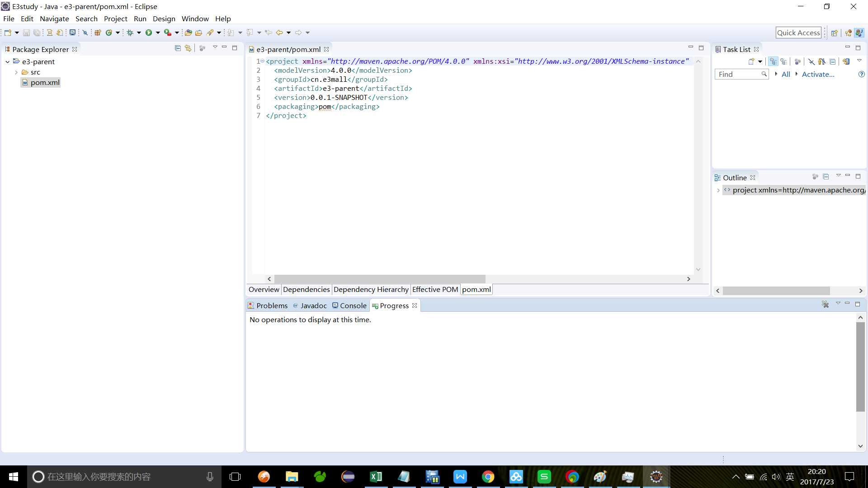Open Package Explorer view menu triangle
868x488 pixels.
[215, 47]
